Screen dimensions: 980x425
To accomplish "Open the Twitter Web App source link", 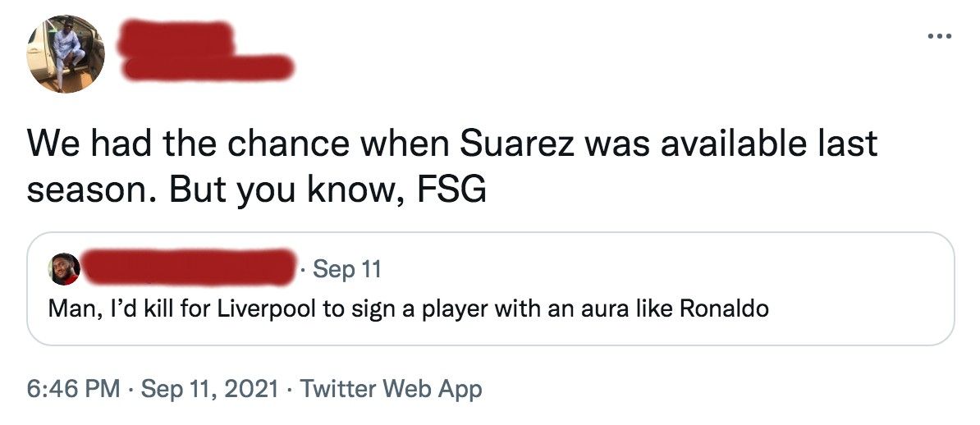I will (392, 390).
